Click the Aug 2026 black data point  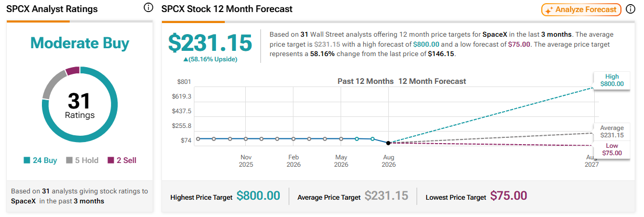pyautogui.click(x=388, y=143)
